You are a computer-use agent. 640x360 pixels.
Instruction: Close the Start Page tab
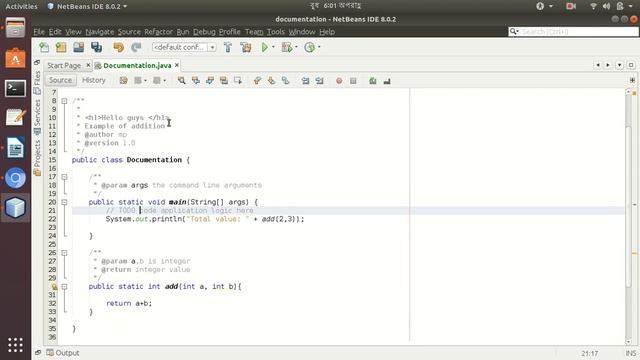88,65
